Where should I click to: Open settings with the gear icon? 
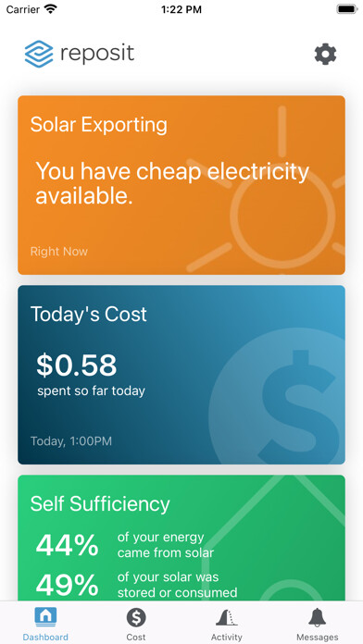click(325, 55)
